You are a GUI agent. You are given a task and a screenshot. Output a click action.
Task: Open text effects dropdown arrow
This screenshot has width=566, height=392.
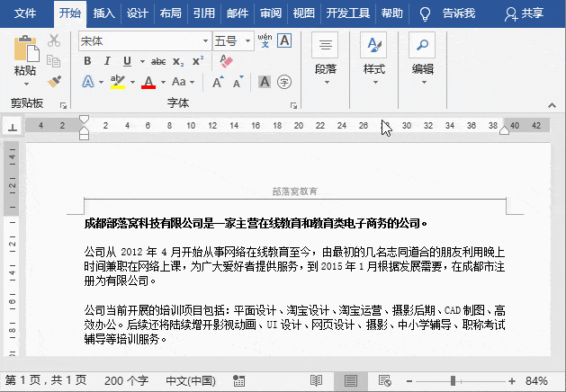(x=101, y=82)
